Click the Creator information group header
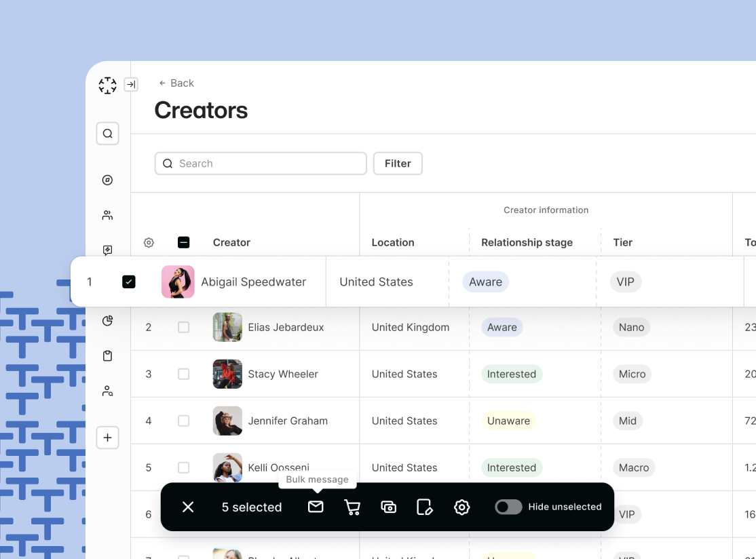The image size is (756, 559). 546,210
